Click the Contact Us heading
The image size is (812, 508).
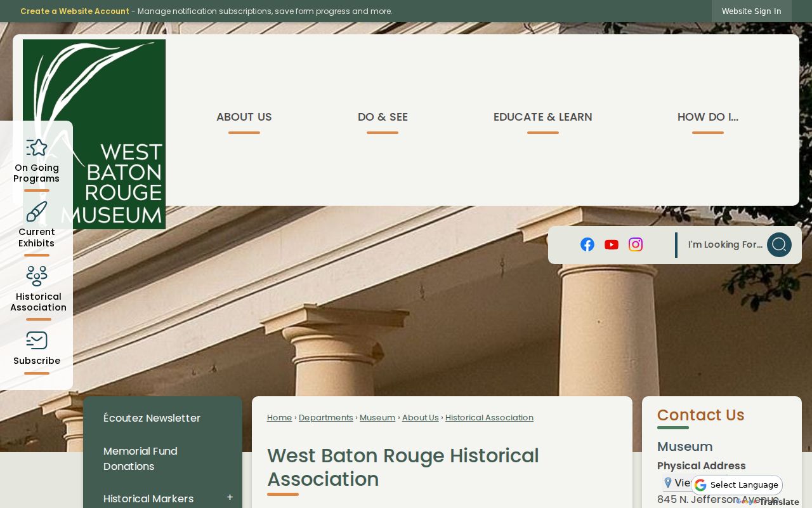point(701,415)
